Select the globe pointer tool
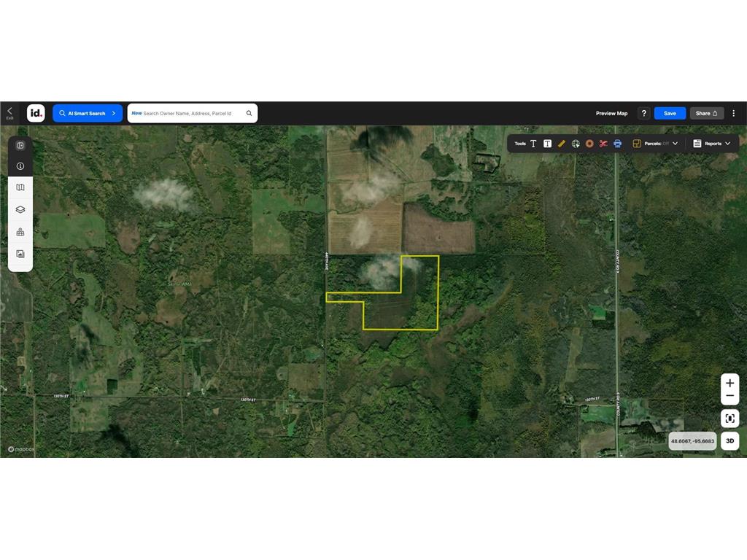This screenshot has width=747, height=560. 576,144
